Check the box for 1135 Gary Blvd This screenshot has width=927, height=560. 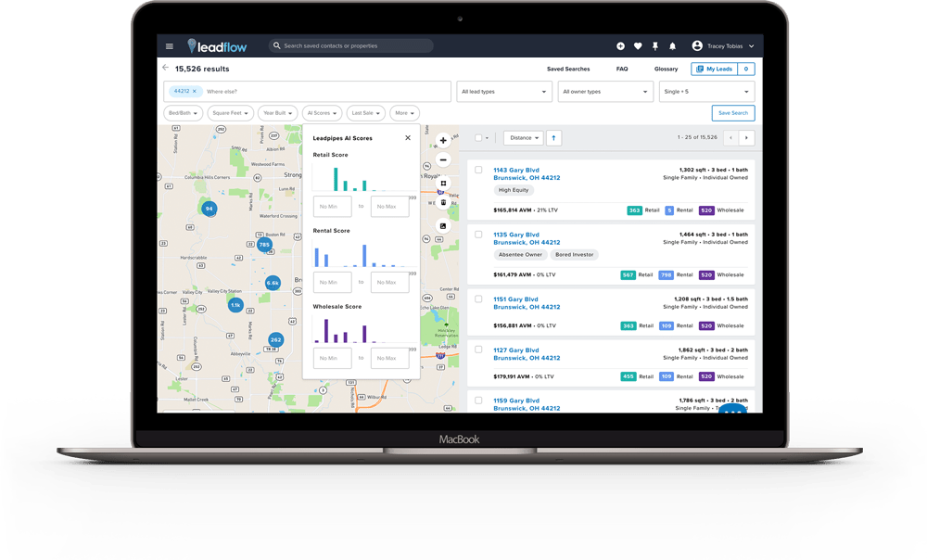(478, 235)
